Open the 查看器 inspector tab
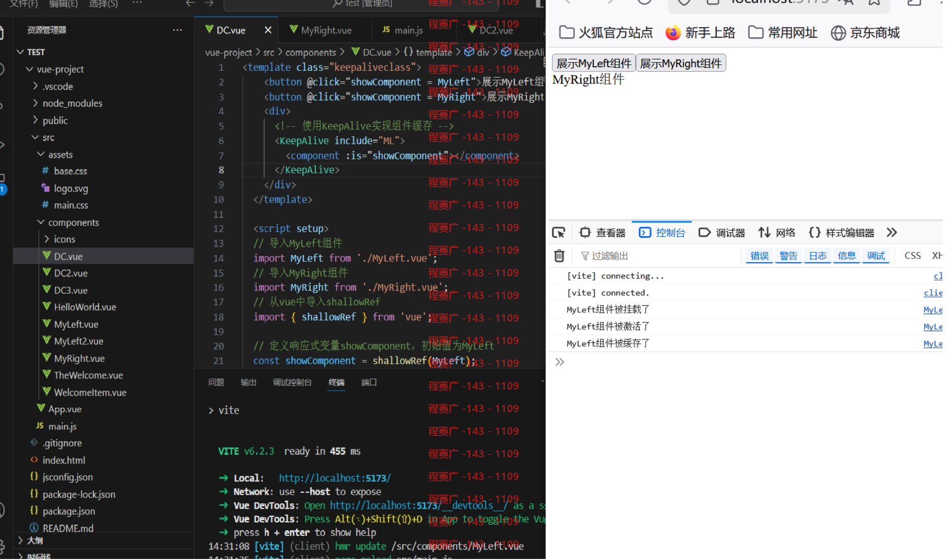The height and width of the screenshot is (560, 948). tap(602, 233)
